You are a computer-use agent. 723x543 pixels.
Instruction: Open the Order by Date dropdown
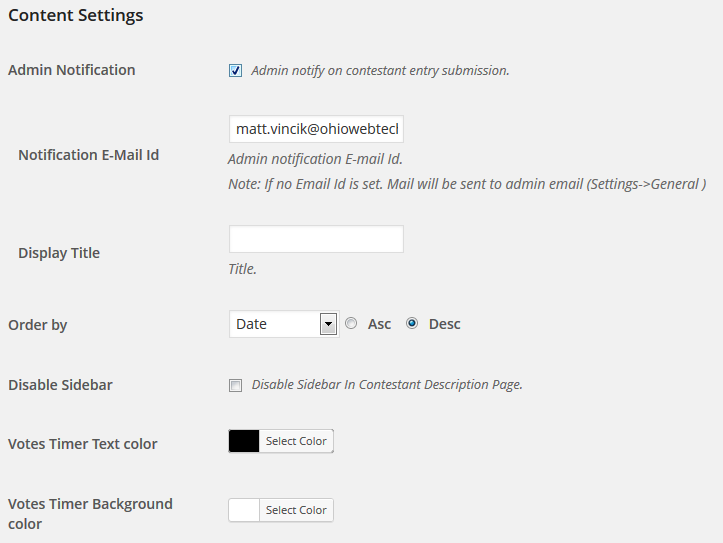(x=284, y=324)
